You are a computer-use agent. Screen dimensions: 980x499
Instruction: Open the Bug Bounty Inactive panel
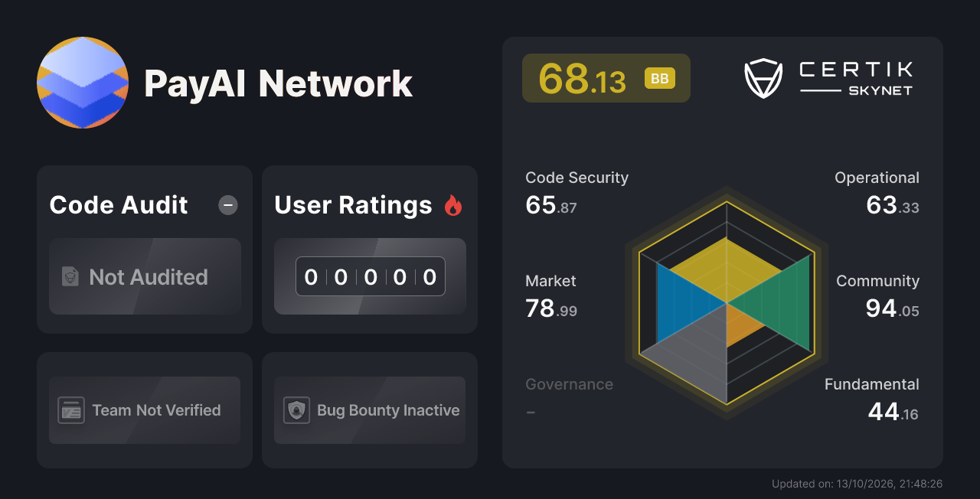tap(370, 410)
